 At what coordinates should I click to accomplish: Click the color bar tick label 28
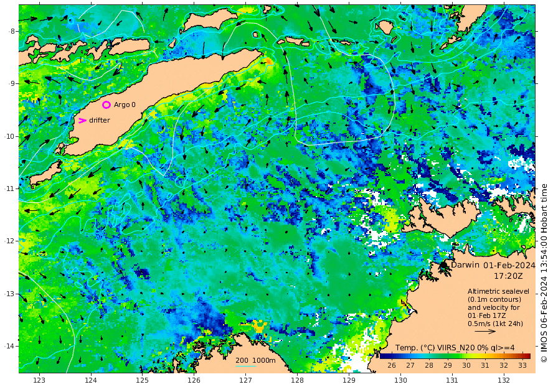(x=429, y=365)
